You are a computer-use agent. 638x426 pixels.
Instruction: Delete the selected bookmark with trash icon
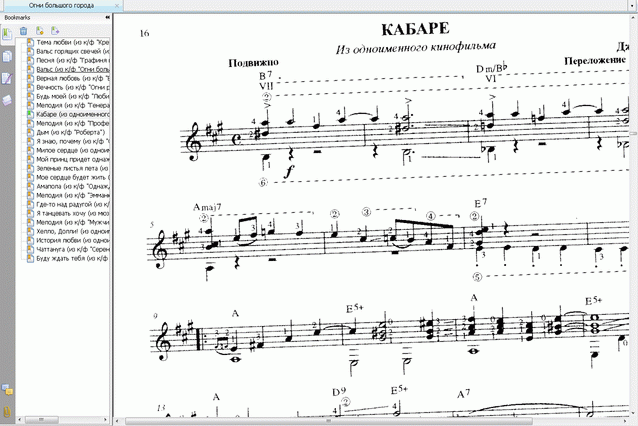(x=24, y=31)
